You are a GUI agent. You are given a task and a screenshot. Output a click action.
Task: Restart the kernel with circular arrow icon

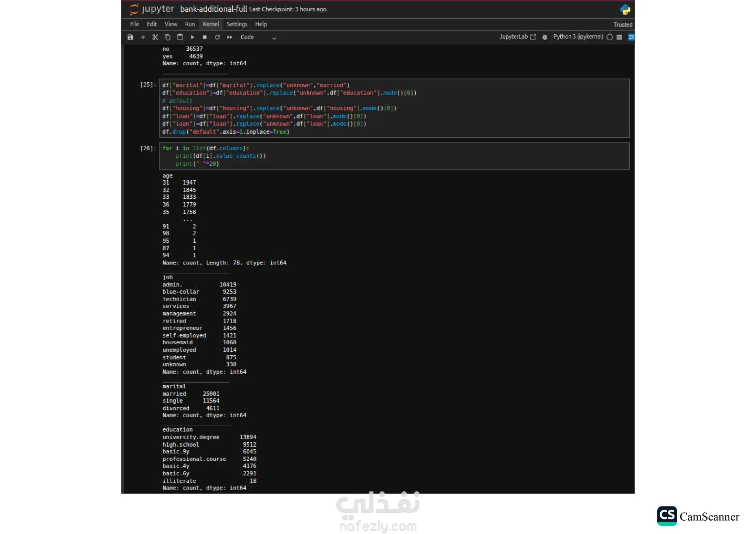217,37
